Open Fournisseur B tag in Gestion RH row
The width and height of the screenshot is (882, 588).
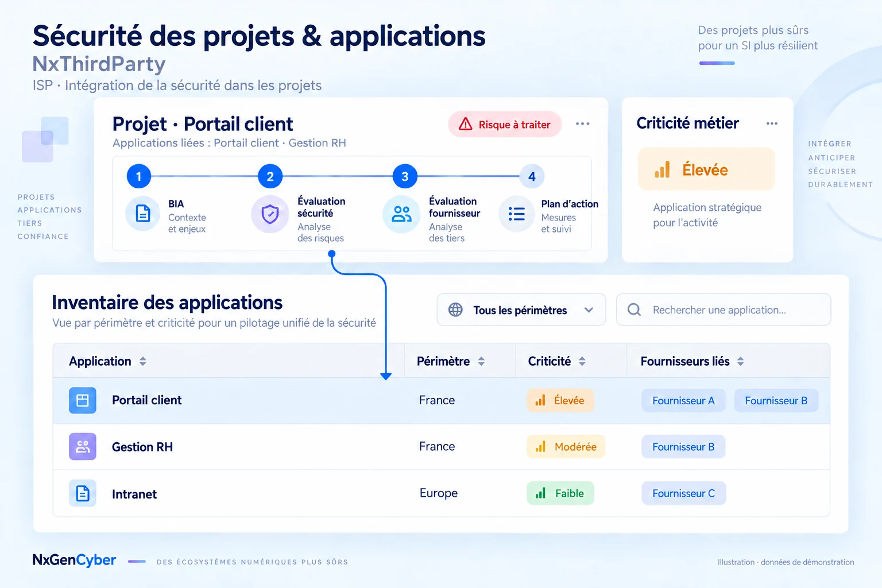[683, 446]
